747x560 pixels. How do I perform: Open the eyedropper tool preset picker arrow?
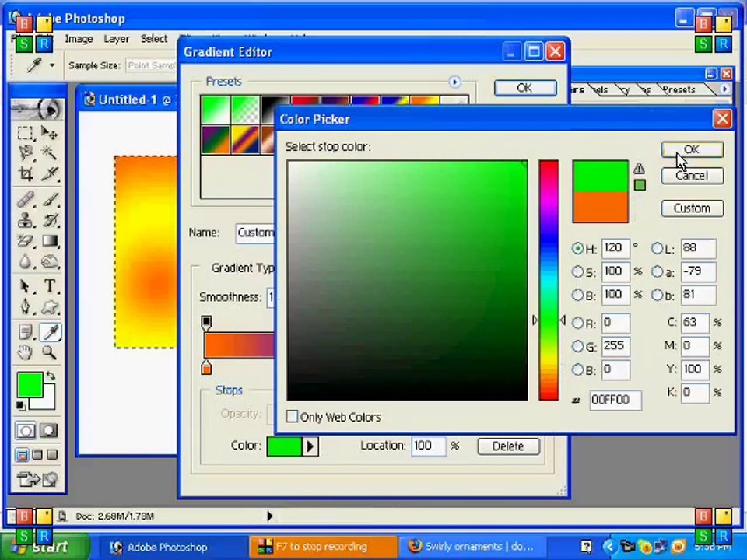pos(52,65)
